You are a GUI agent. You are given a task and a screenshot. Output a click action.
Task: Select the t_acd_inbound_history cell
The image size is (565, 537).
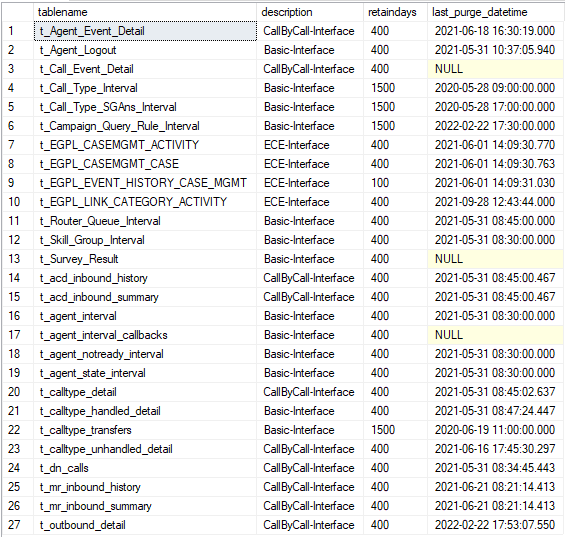[x=145, y=278]
